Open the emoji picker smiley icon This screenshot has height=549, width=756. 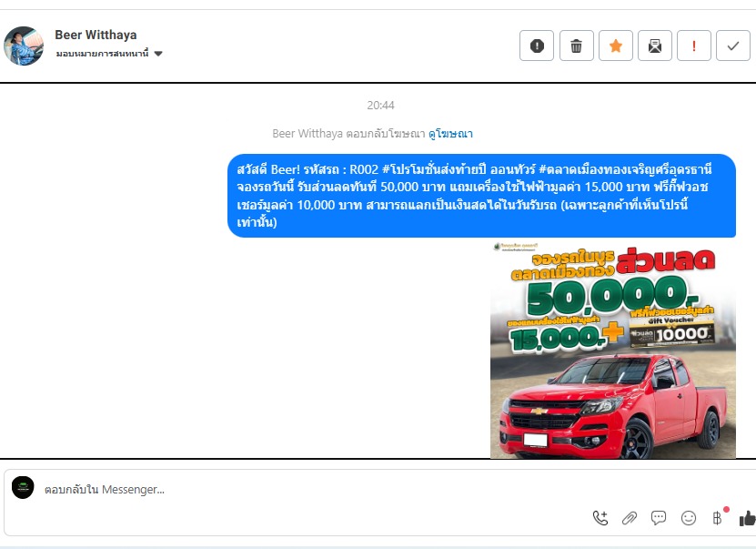coord(688,518)
